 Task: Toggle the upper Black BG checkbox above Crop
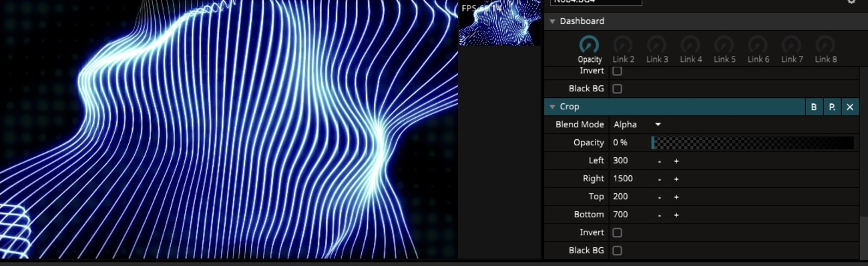[618, 89]
